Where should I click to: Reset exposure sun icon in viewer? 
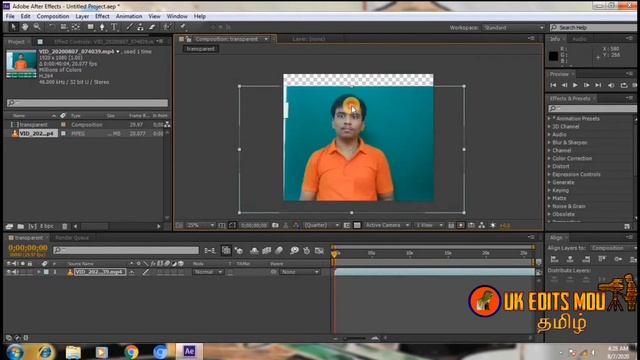pos(493,225)
